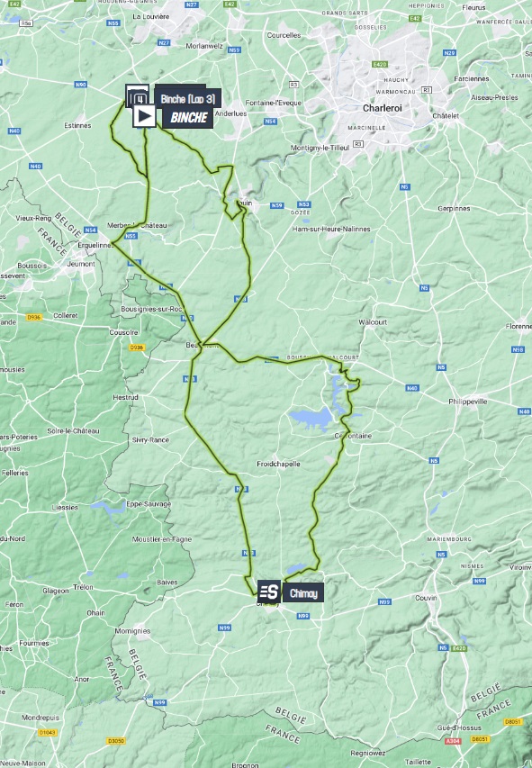532x768 pixels.
Task: Select the lap 4 marker icon
Action: coord(140,98)
